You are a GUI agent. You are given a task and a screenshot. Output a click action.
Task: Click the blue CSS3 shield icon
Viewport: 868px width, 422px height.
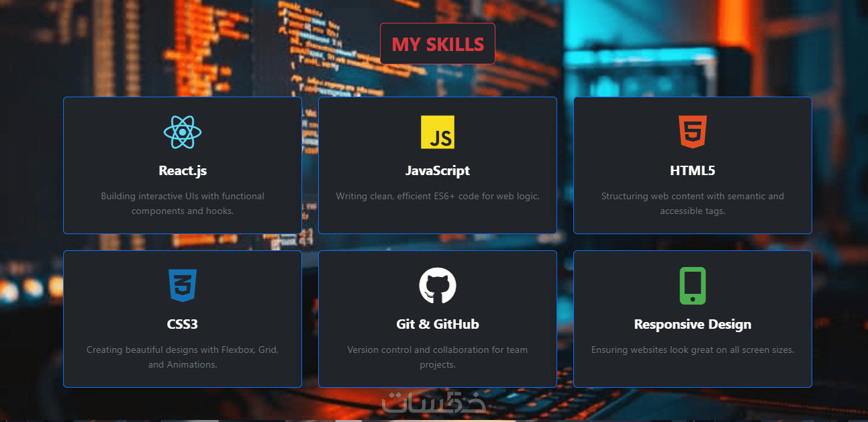(183, 286)
